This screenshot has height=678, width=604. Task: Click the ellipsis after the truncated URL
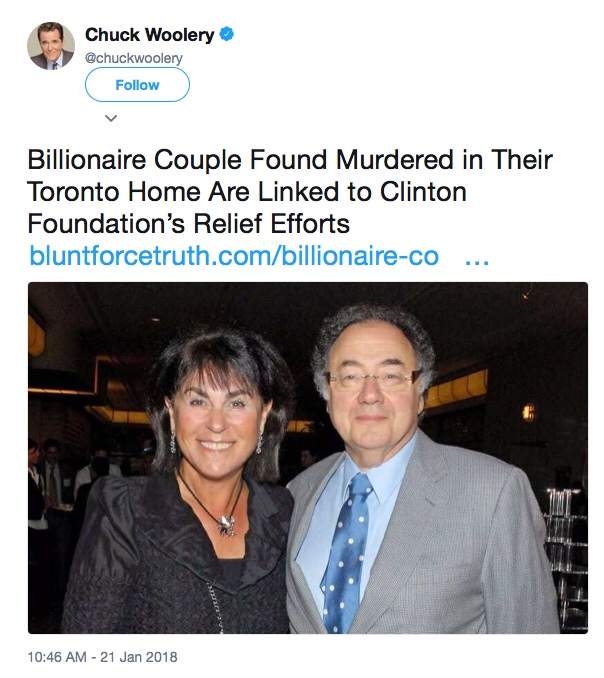[477, 255]
